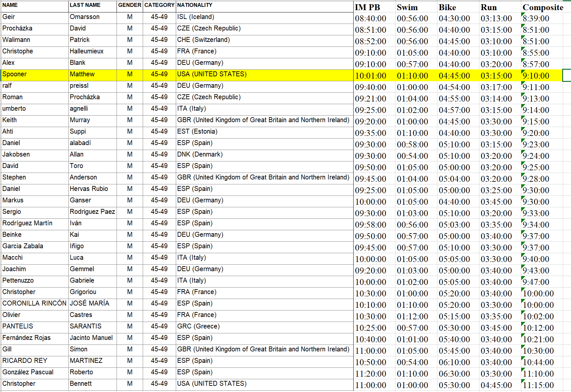Viewport: 571px width, 392px height.
Task: Select Spooner's IM PB 10:01:00 cell
Action: tap(375, 76)
